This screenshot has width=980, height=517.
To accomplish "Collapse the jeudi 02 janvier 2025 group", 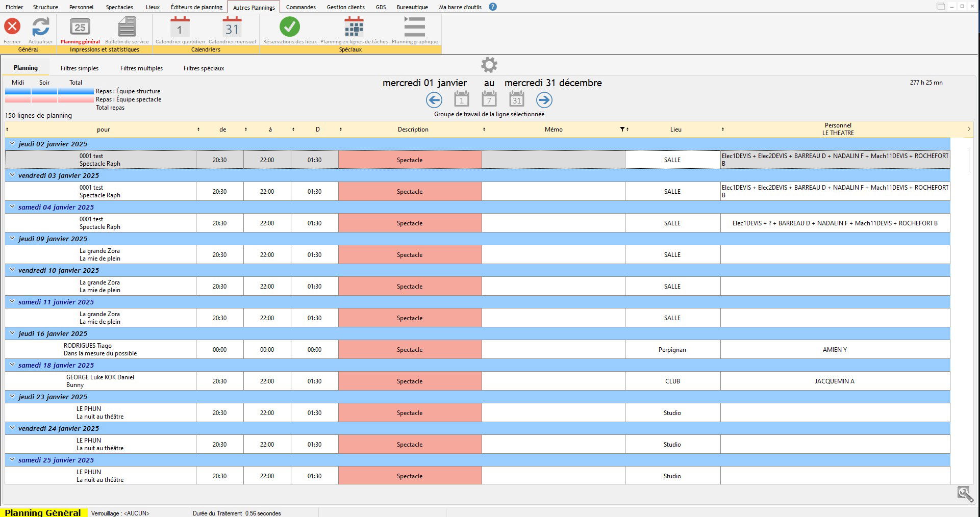I will (x=12, y=144).
